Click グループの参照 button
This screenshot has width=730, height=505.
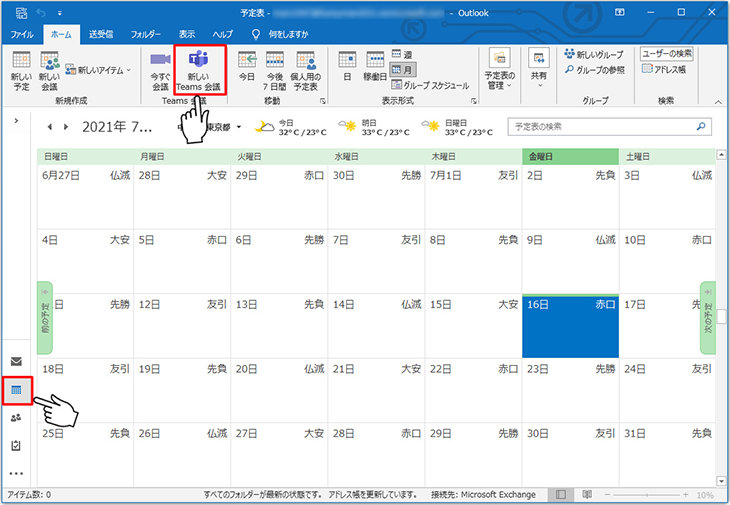coord(595,70)
